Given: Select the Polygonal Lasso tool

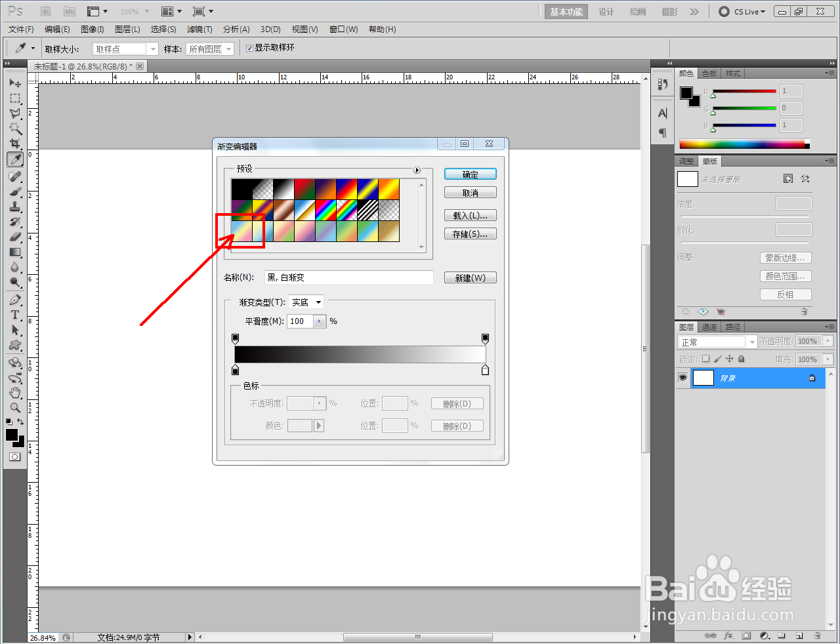Looking at the screenshot, I should pyautogui.click(x=15, y=113).
